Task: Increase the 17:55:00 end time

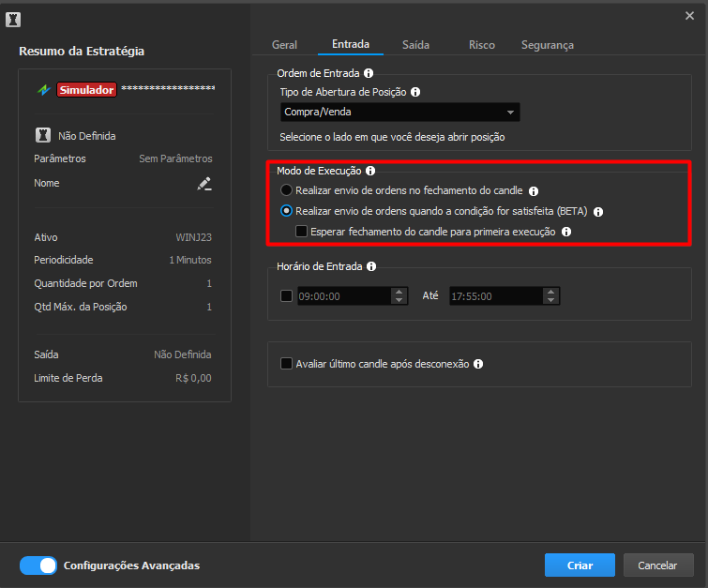Action: [x=550, y=292]
